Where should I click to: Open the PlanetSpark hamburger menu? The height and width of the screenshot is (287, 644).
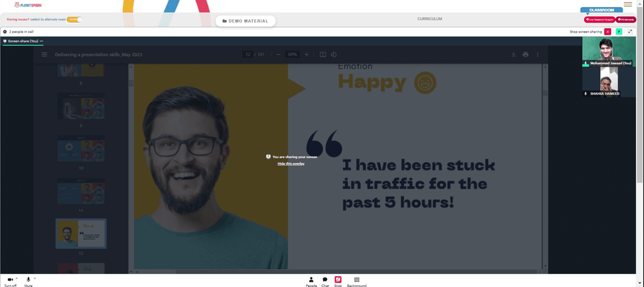(627, 5)
